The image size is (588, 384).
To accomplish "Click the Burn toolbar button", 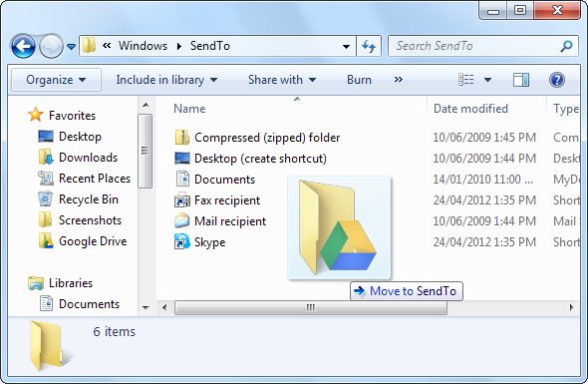I will tap(359, 80).
